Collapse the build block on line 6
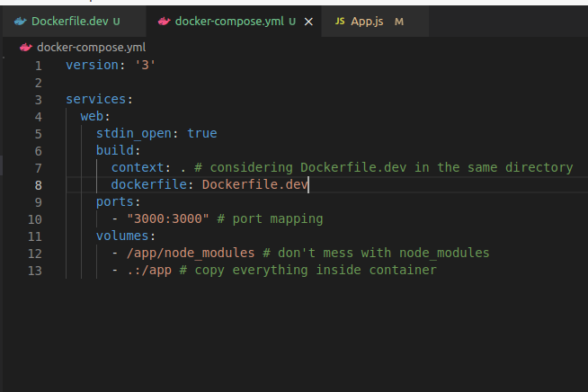 (57, 151)
